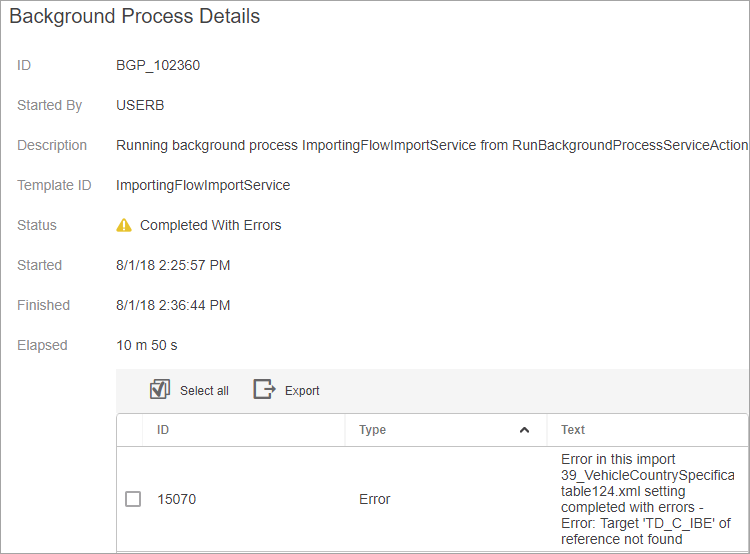This screenshot has width=750, height=554.
Task: Sort by the ID column header
Action: 164,430
